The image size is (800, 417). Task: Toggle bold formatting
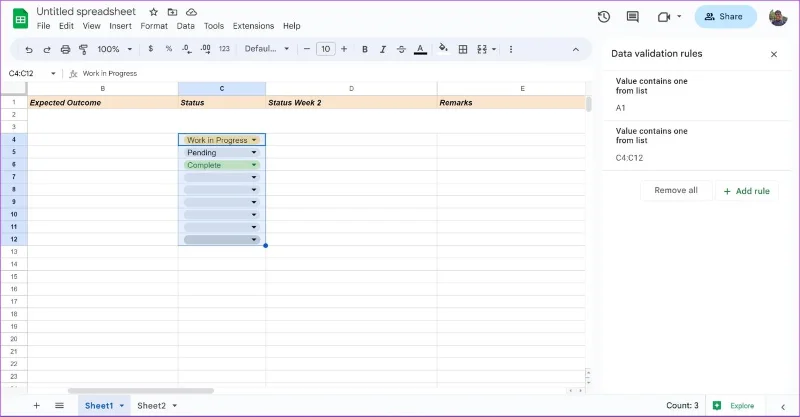[x=365, y=49]
